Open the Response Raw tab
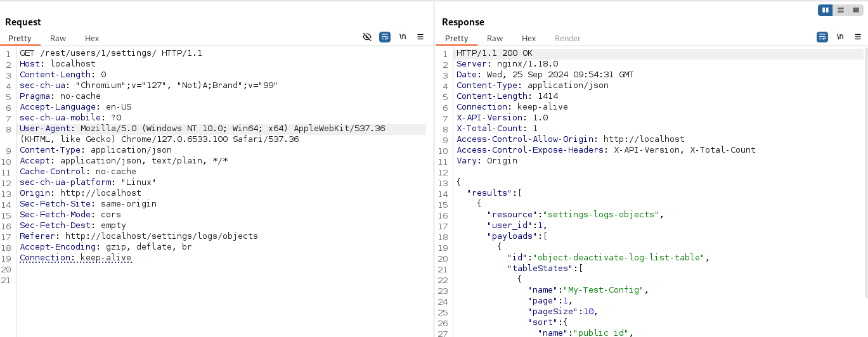Viewport: 868px width, 337px height. pyautogui.click(x=495, y=39)
